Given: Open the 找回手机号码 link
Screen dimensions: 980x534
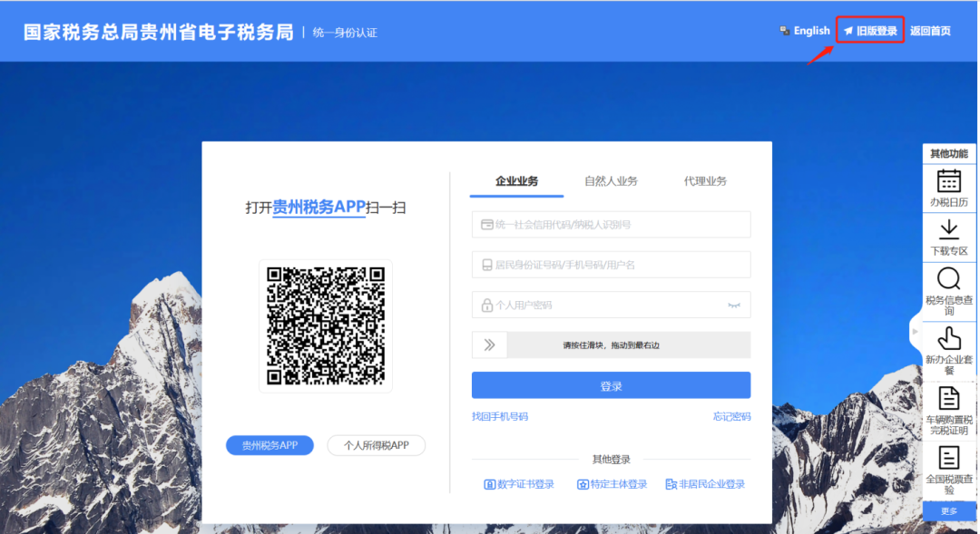Looking at the screenshot, I should coord(500,416).
